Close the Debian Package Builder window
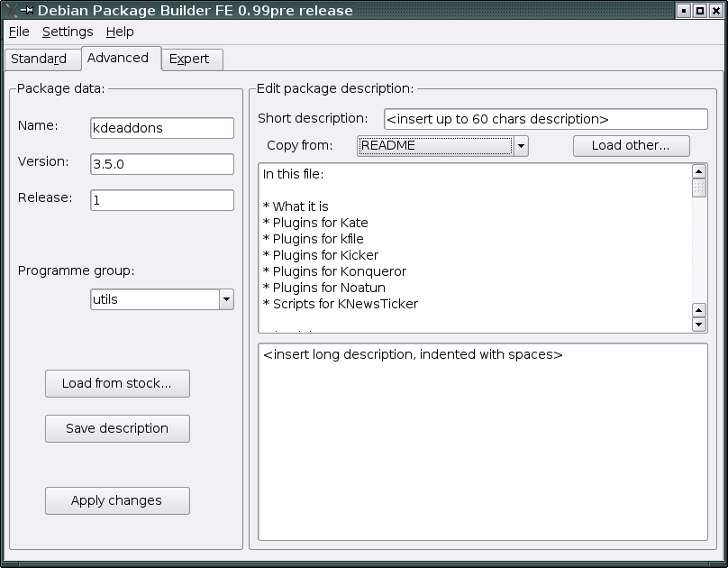Image resolution: width=728 pixels, height=568 pixels. click(x=716, y=10)
